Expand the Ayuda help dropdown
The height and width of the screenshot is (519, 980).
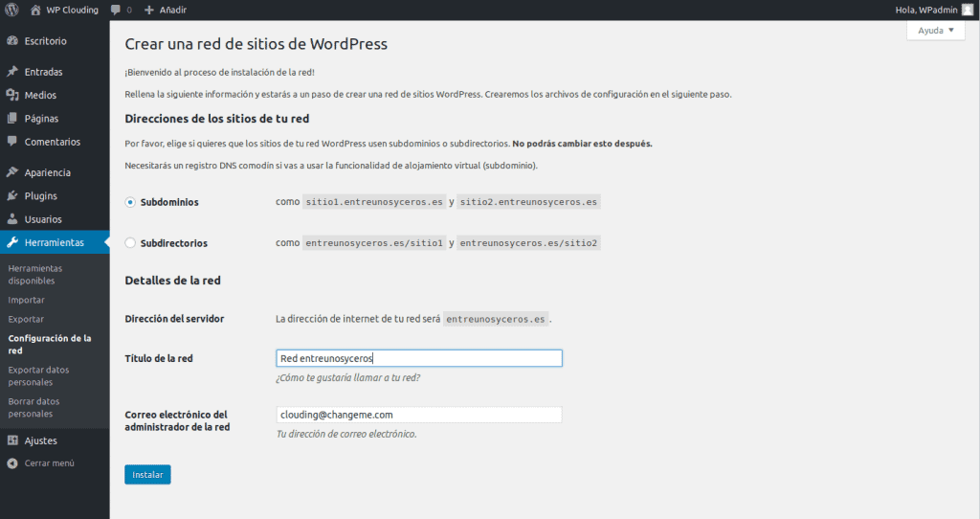(x=936, y=30)
